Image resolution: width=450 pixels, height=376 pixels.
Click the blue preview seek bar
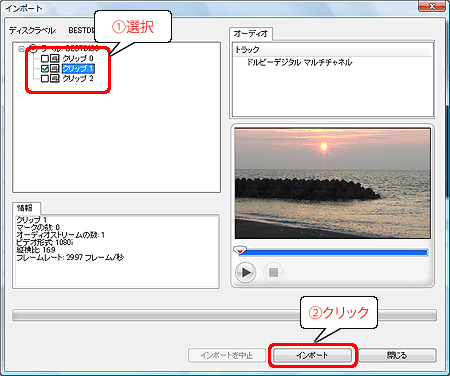tap(335, 253)
